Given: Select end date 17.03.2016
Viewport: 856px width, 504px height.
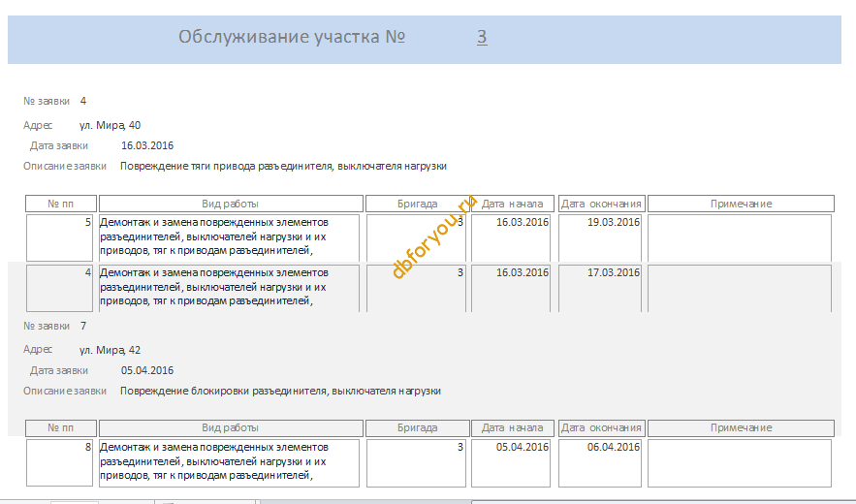Looking at the screenshot, I should pos(600,288).
